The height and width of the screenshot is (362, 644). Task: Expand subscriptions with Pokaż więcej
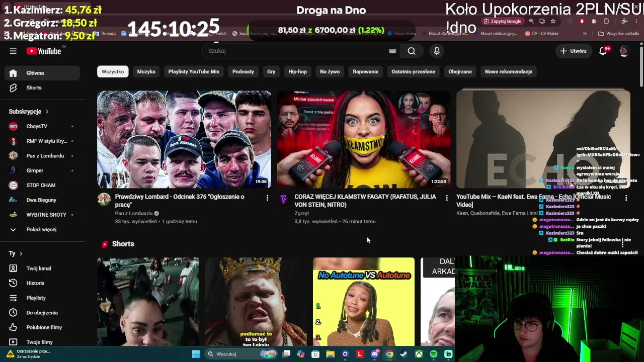pos(42,229)
